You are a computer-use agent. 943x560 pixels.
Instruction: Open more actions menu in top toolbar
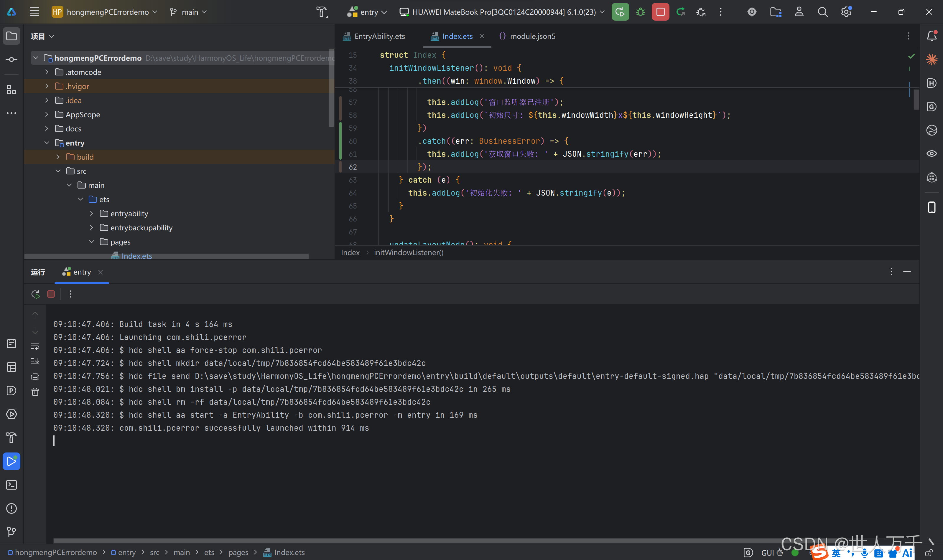coord(721,12)
